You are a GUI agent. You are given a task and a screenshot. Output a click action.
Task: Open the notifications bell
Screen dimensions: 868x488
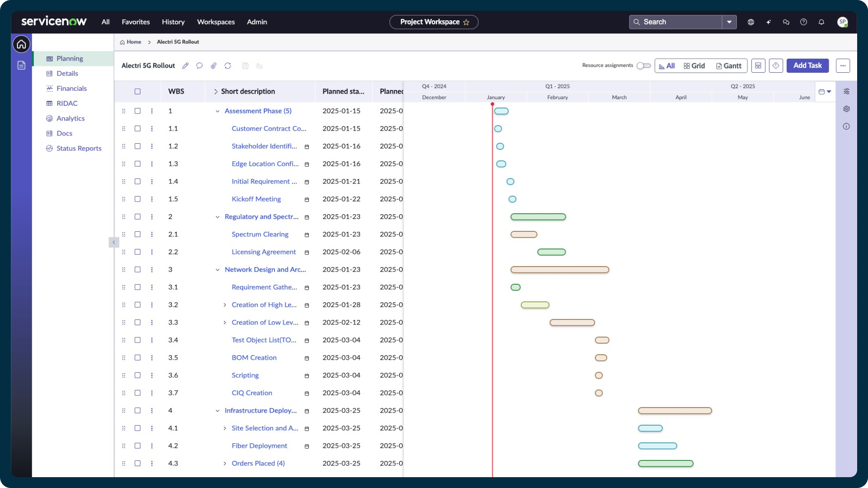pyautogui.click(x=821, y=22)
